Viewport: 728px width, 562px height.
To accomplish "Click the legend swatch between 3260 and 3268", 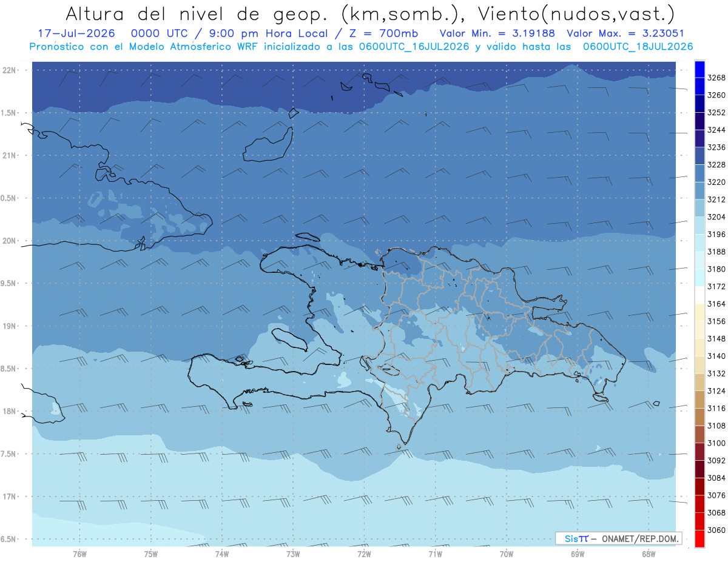I will [699, 86].
